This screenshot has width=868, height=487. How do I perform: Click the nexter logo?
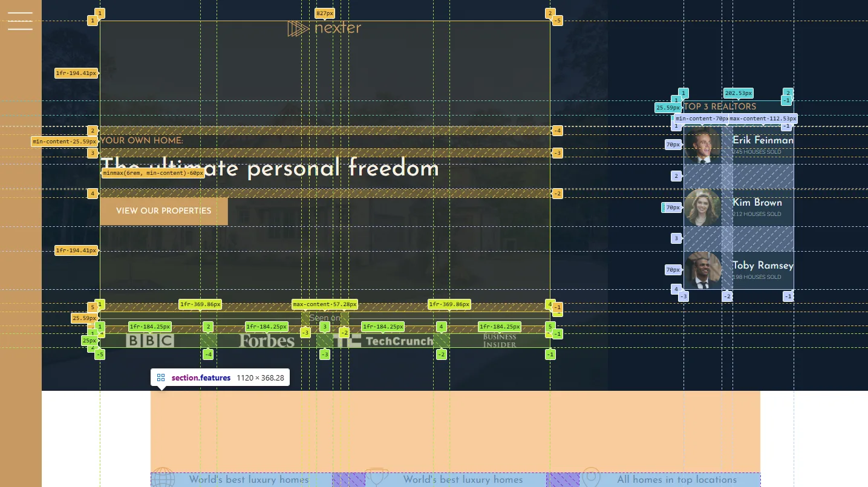point(325,28)
